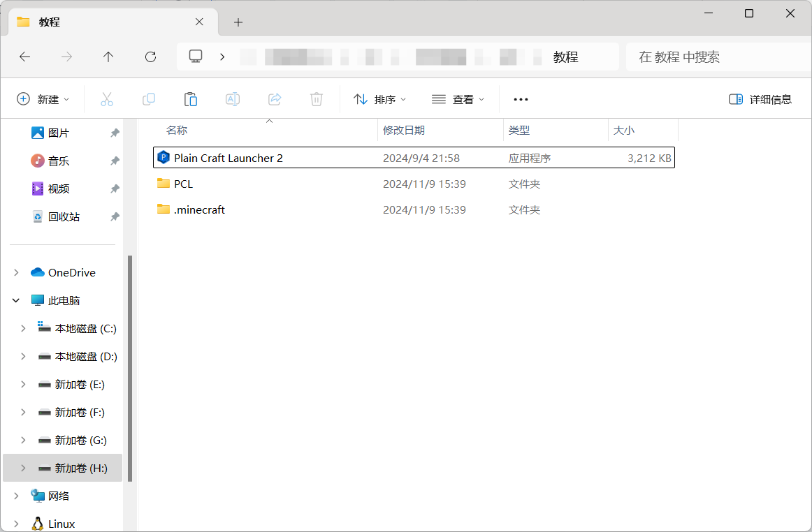Screen dimensions: 812x532
Task: Share the selected file using share icon
Action: click(274, 99)
